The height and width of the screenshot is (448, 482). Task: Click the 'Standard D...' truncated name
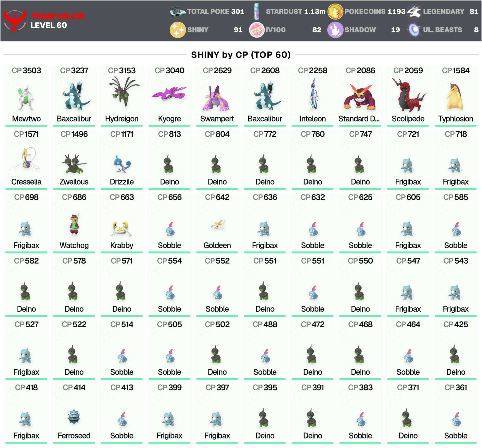click(359, 119)
